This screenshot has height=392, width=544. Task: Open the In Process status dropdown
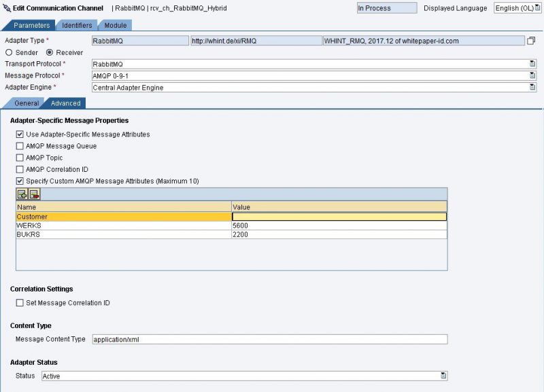(387, 8)
